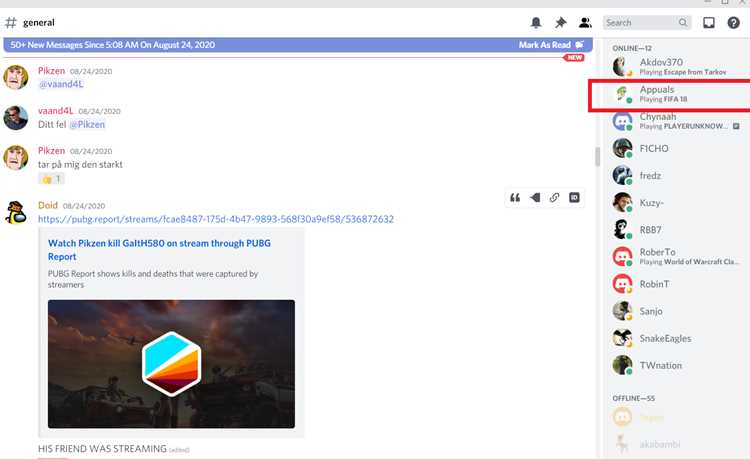Click the general channel name
The height and width of the screenshot is (459, 750).
tap(39, 22)
